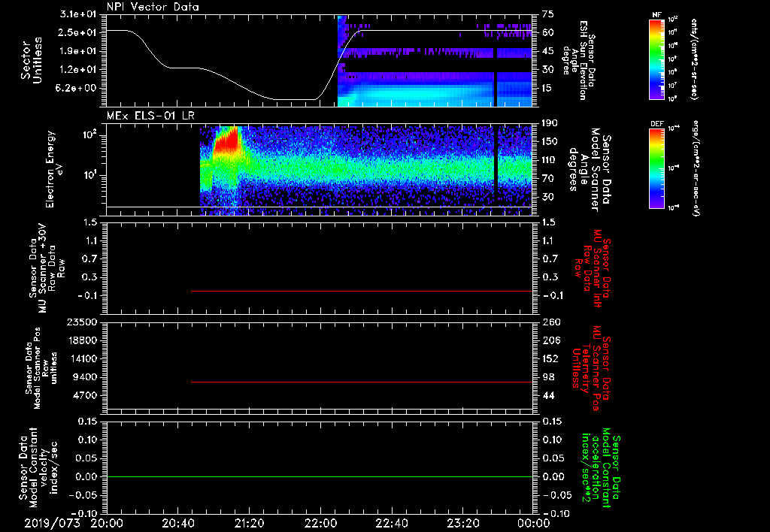
Task: Click the 'NPI Vector Data' panel title
Action: pyautogui.click(x=153, y=7)
